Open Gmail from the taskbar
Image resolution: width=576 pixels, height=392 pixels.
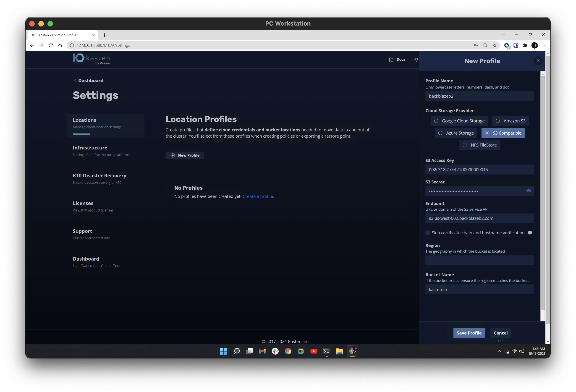[x=262, y=351]
